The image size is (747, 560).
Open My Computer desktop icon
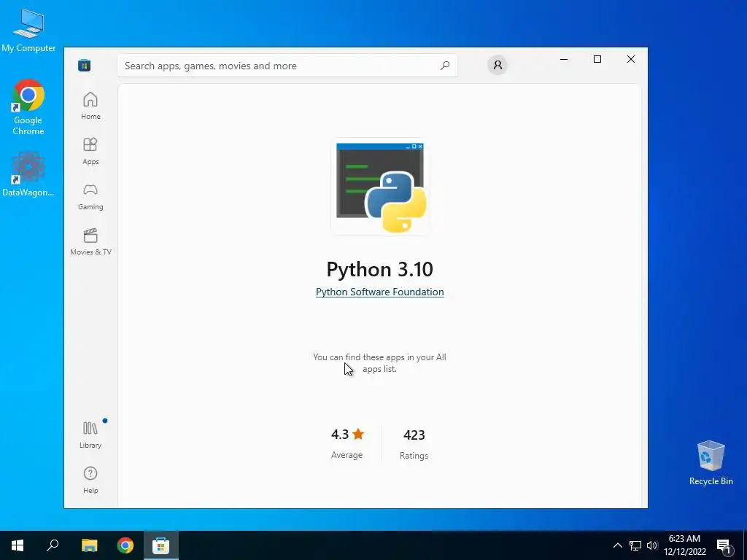28,31
